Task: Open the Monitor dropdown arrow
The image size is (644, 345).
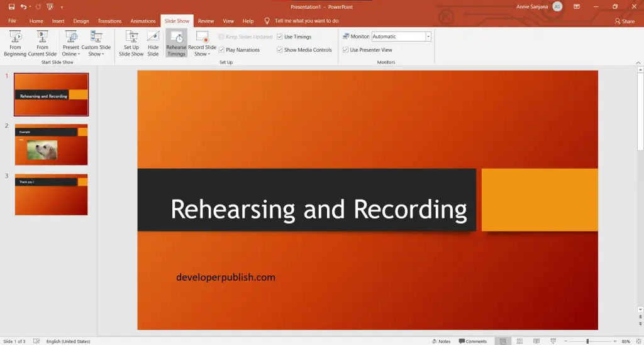Action: [x=428, y=37]
